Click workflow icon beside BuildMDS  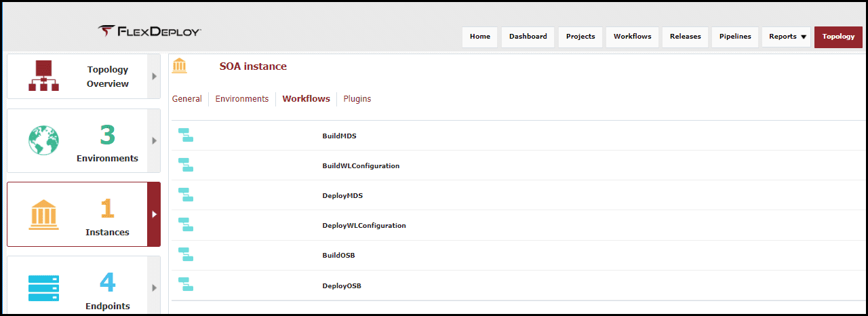coord(186,135)
